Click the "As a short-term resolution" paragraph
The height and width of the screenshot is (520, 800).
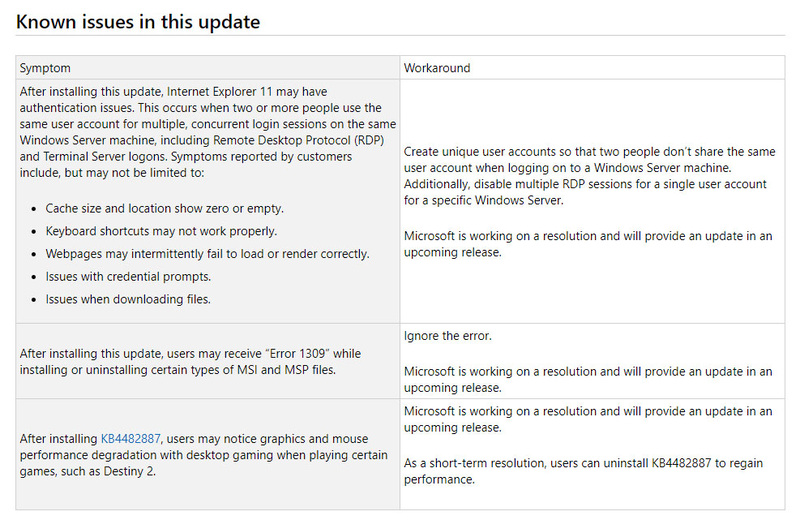click(586, 472)
